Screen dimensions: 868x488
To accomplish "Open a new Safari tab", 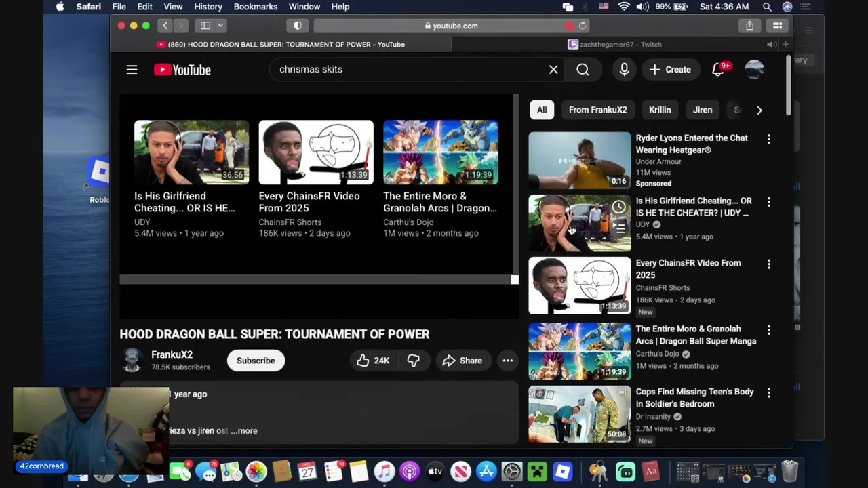I will 785,45.
